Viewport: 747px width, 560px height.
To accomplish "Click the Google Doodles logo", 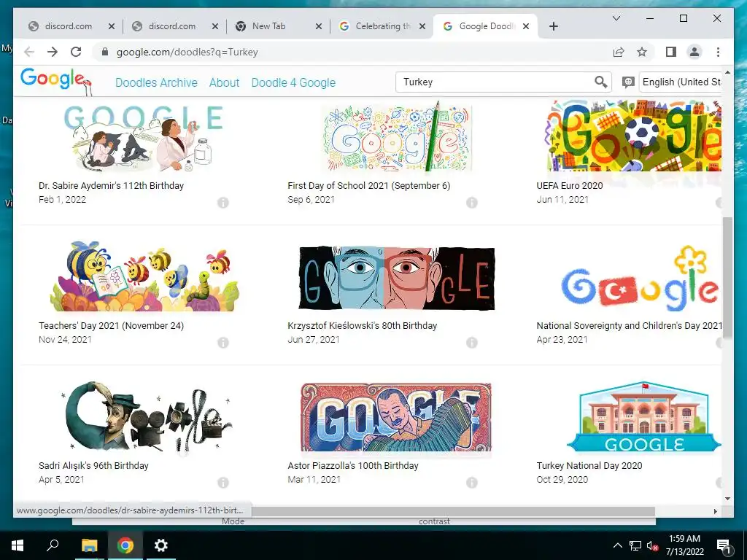I will tap(56, 81).
